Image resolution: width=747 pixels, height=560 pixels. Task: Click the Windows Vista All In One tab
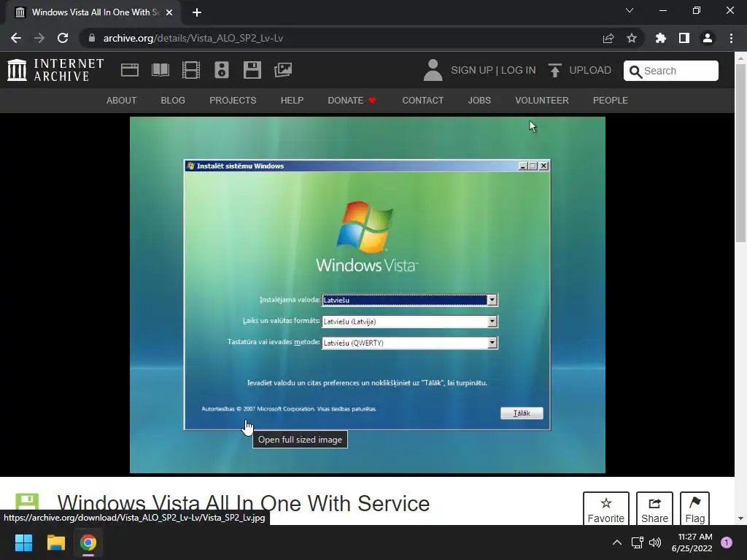click(x=93, y=12)
